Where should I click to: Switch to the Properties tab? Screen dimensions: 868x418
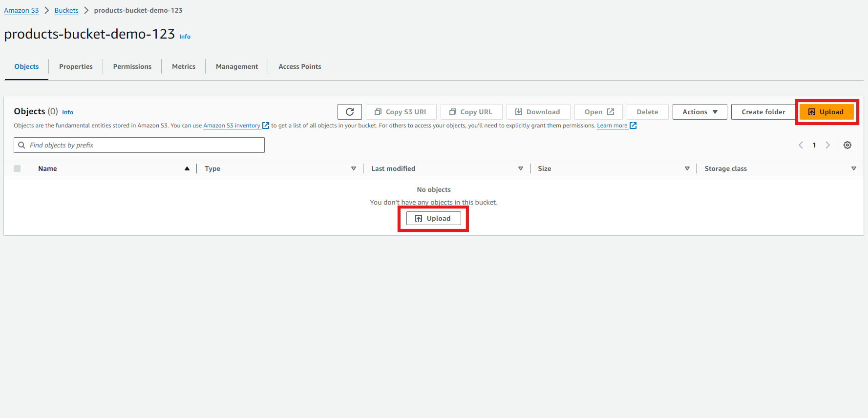pos(76,66)
